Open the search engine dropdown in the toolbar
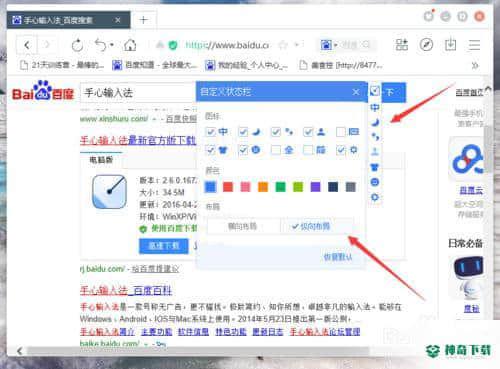The image size is (500, 369). tap(329, 45)
